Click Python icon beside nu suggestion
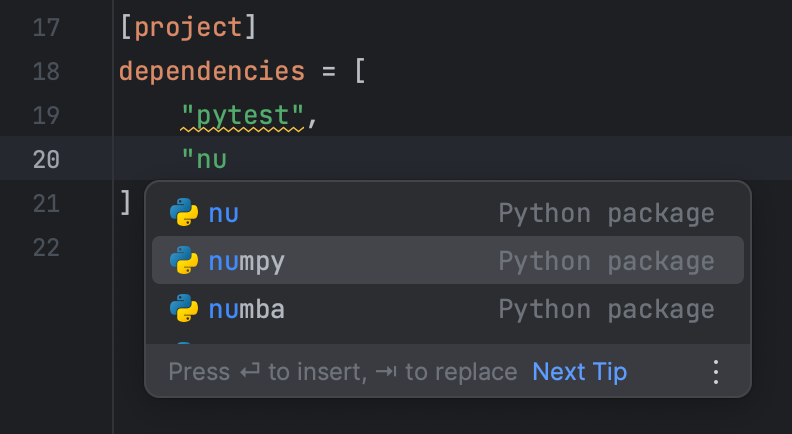This screenshot has width=792, height=434. 184,213
